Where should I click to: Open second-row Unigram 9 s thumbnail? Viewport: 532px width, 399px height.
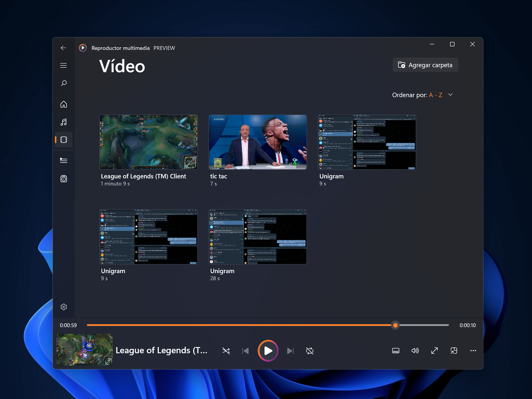coord(149,237)
